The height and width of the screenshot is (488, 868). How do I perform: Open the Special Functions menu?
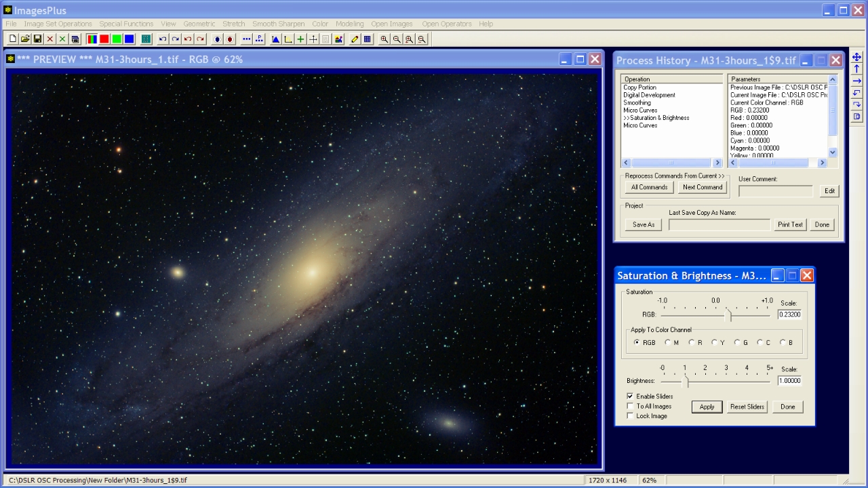pos(127,24)
